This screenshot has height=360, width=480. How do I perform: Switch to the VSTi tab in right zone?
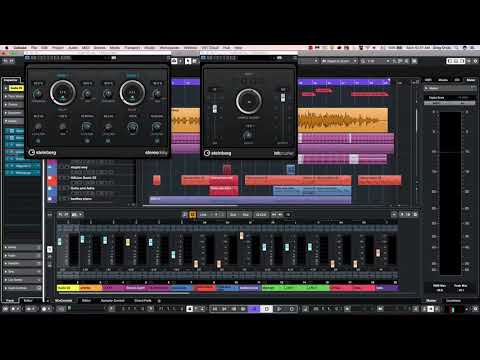pos(429,80)
